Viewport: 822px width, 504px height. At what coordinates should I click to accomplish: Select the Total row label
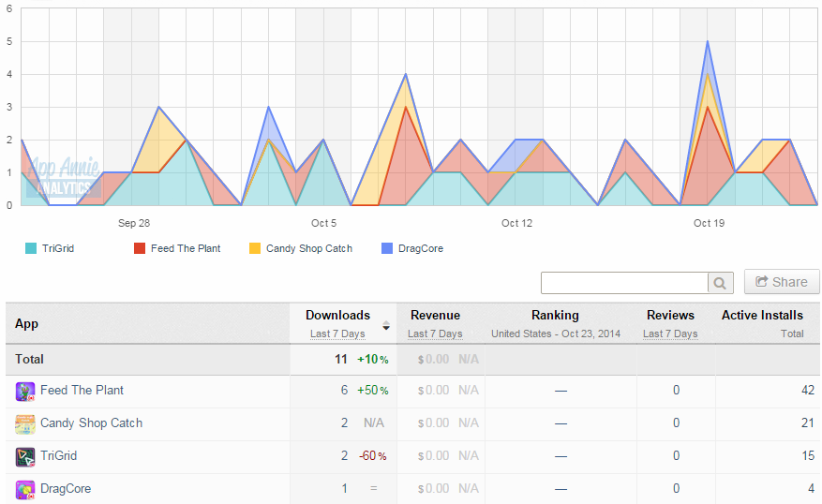click(x=29, y=360)
